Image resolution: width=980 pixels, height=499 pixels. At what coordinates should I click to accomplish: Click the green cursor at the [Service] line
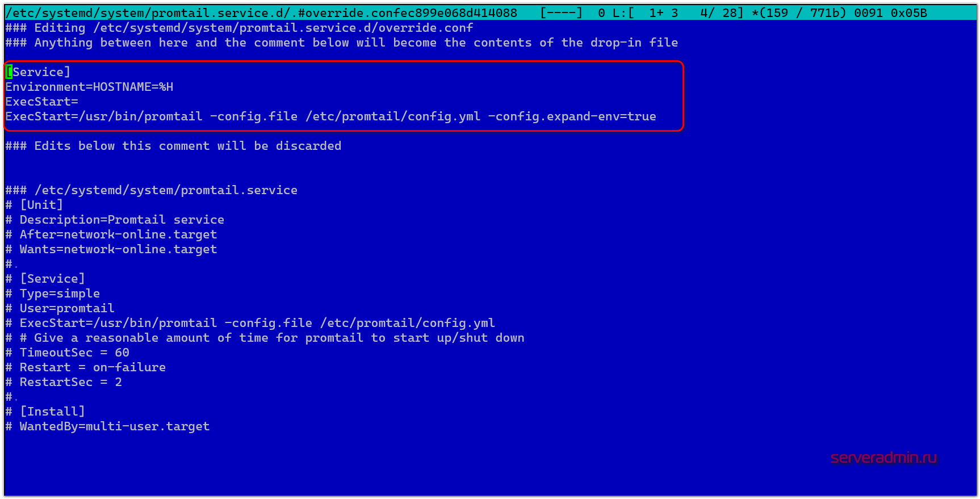tap(9, 72)
